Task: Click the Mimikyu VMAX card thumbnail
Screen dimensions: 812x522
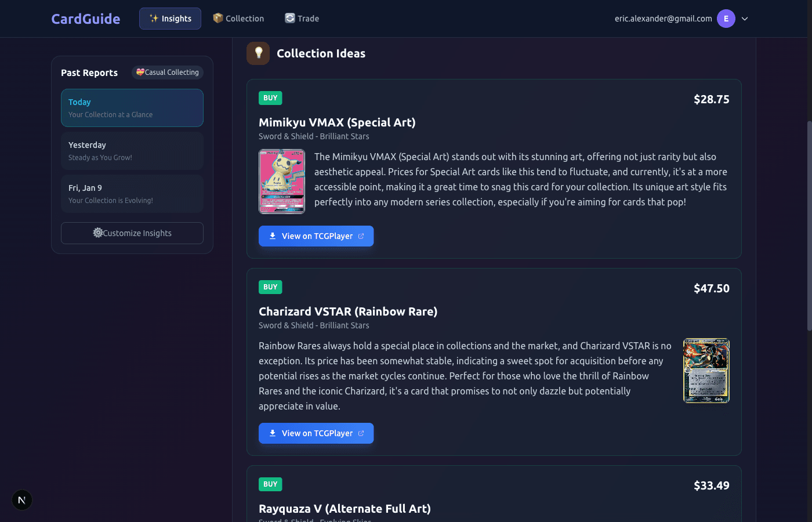Action: 282,181
